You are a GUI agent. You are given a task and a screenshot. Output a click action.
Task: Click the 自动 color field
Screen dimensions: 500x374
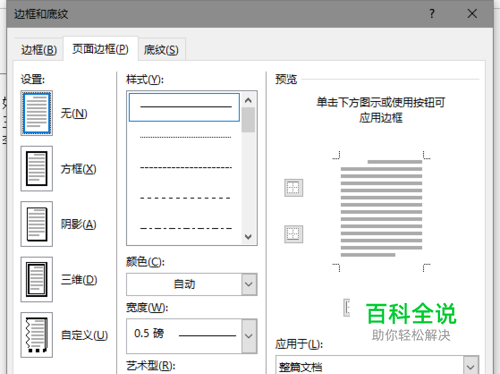pyautogui.click(x=184, y=284)
